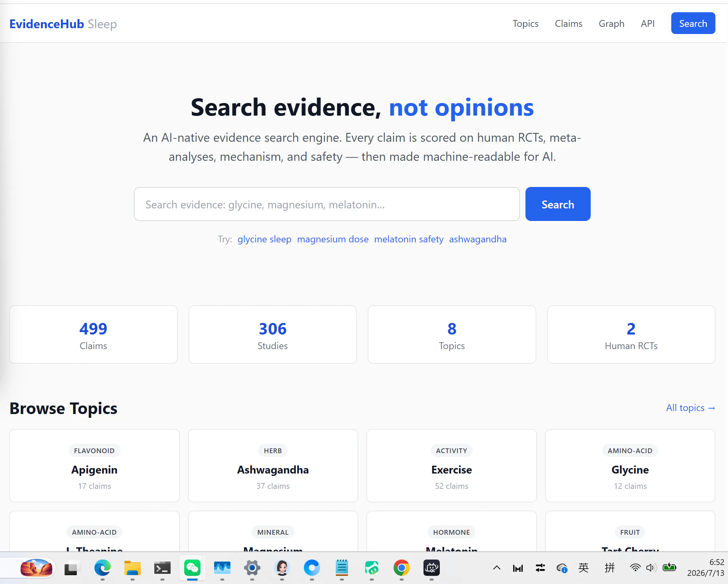
Task: Click '52 claims' under Exercise
Action: pos(452,486)
